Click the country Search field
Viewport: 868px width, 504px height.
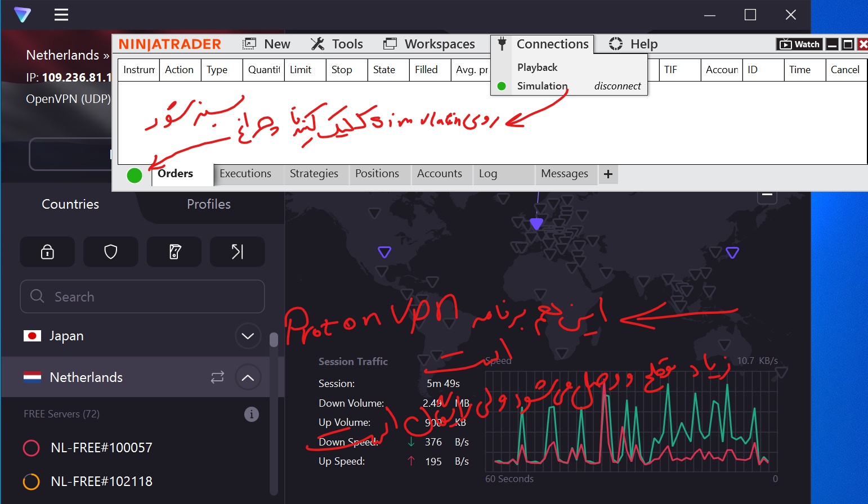click(x=142, y=296)
